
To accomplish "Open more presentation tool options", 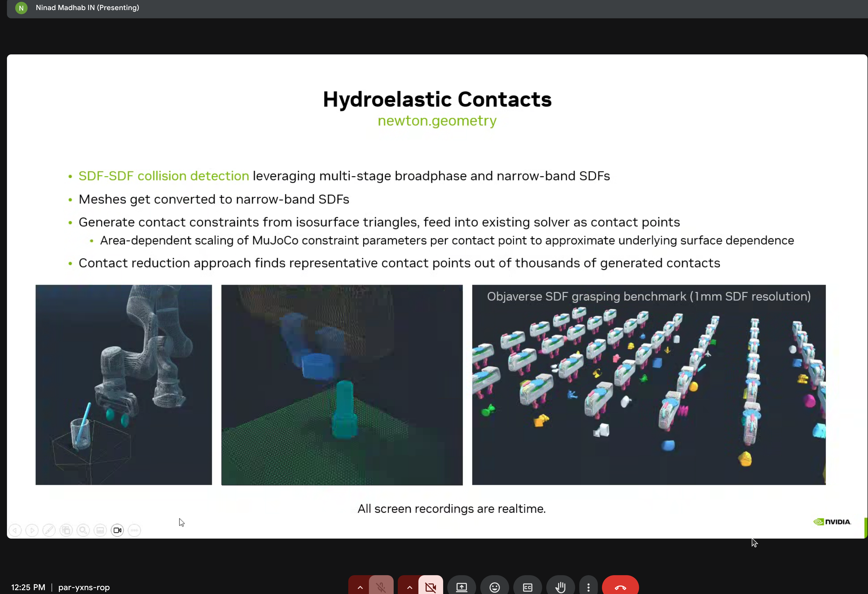I will [x=134, y=530].
